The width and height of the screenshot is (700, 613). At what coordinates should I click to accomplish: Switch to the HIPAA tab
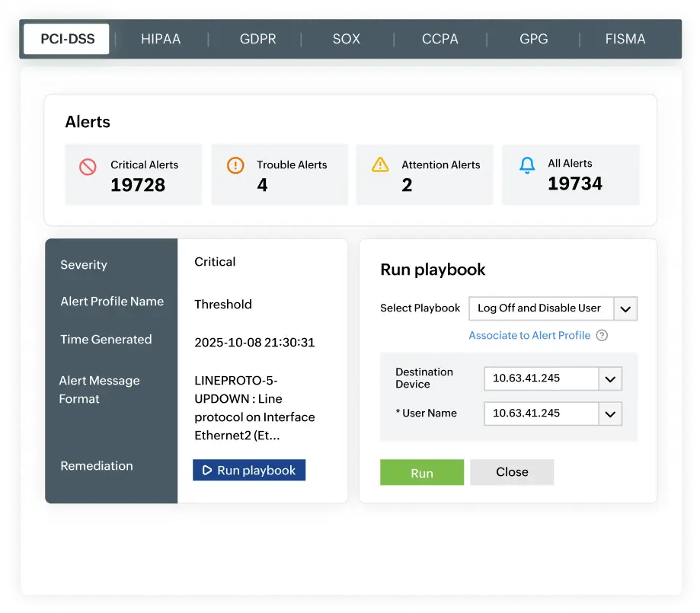(x=160, y=39)
